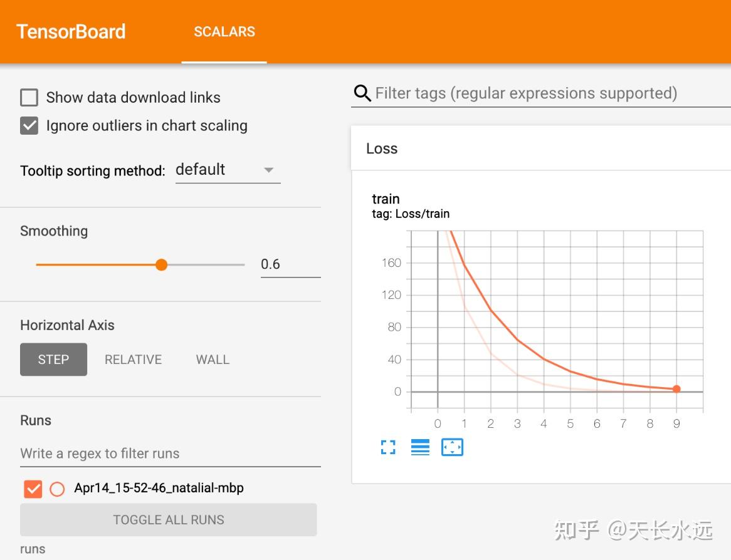Click the STEP horizontal axis button
The height and width of the screenshot is (560, 731).
point(53,360)
